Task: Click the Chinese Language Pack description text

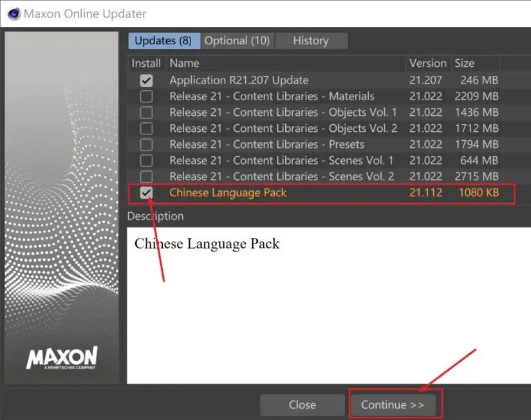Action: click(207, 244)
